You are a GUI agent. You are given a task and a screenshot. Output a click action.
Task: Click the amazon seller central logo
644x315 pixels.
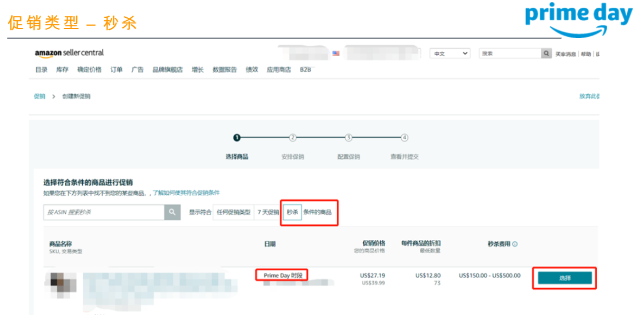(x=69, y=53)
